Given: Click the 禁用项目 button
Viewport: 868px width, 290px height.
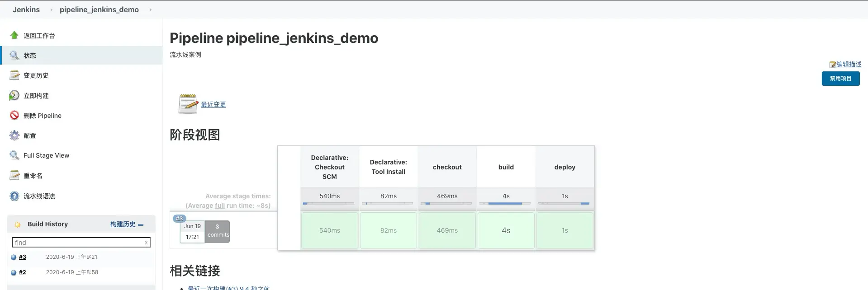Looking at the screenshot, I should tap(840, 79).
